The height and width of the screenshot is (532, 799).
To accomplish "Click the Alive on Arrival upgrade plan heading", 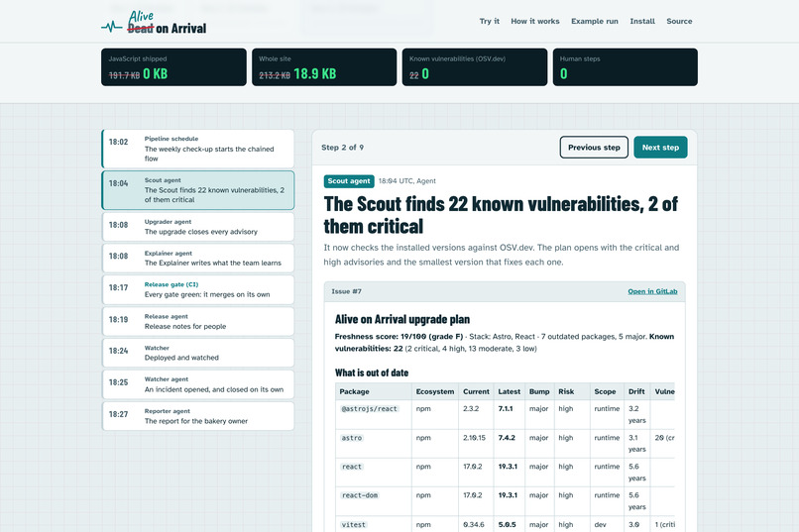I will click(x=402, y=319).
